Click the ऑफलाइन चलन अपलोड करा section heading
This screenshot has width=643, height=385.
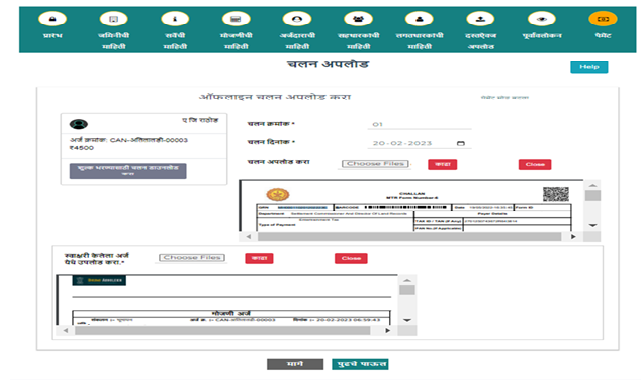tap(275, 97)
